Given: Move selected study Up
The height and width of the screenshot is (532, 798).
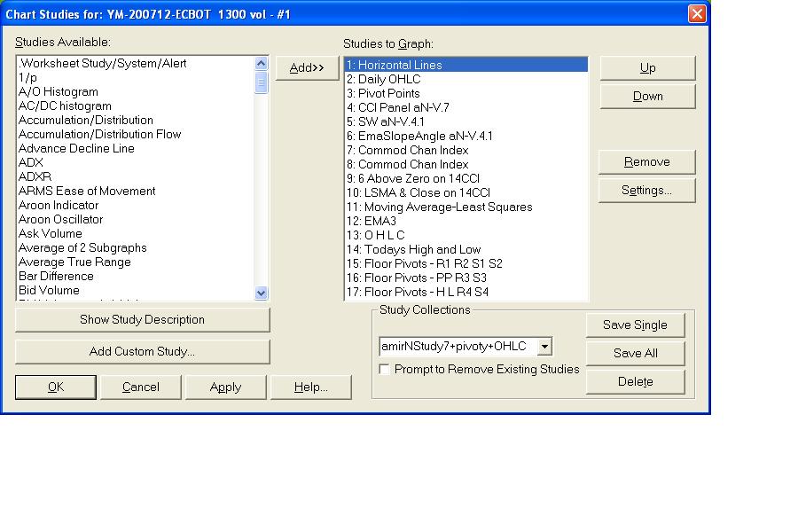Looking at the screenshot, I should pos(647,68).
